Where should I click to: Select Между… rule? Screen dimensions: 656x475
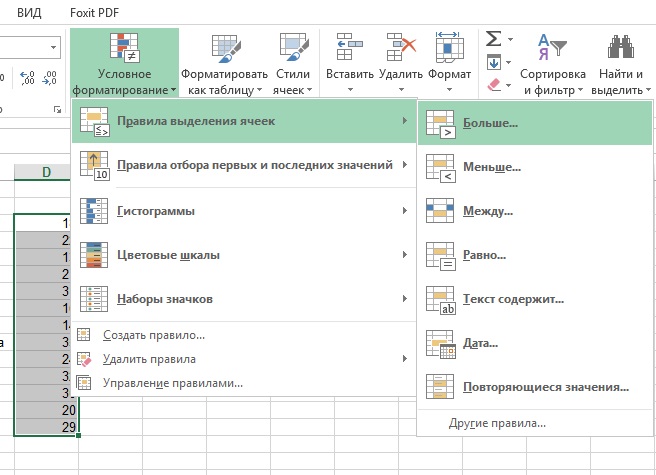[x=535, y=211]
